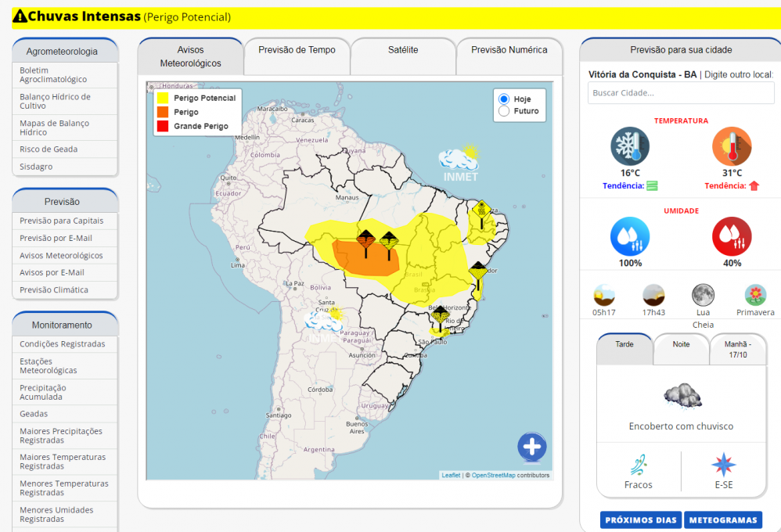
Task: Switch to Previsão de Tempo tab
Action: pos(297,50)
